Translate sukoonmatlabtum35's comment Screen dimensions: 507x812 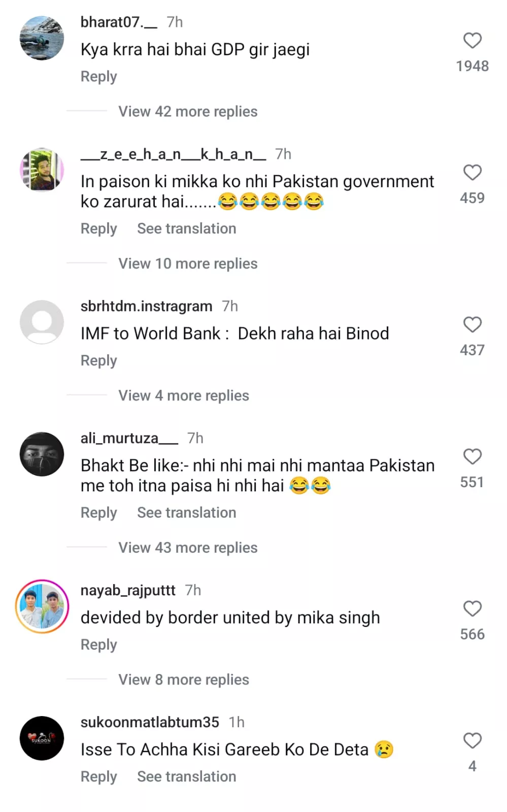coord(186,776)
